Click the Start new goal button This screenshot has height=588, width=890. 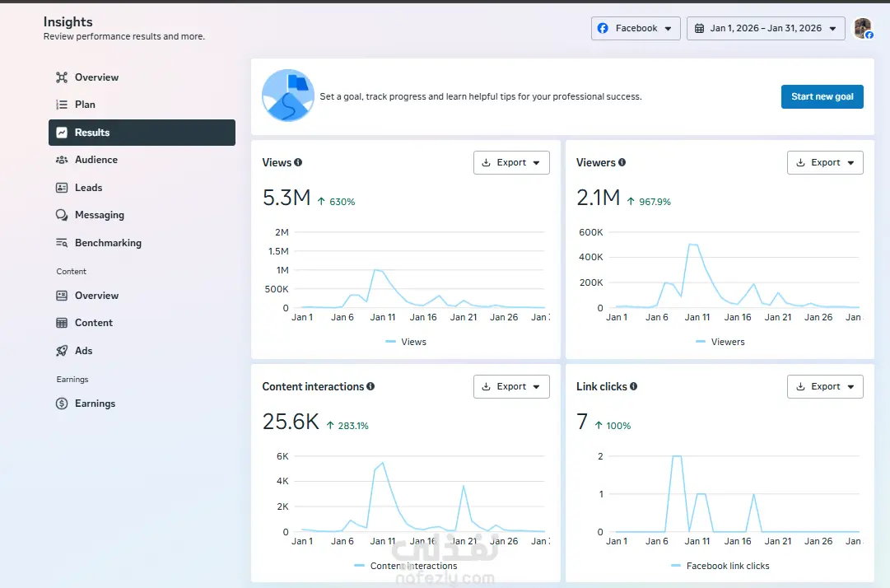click(822, 97)
